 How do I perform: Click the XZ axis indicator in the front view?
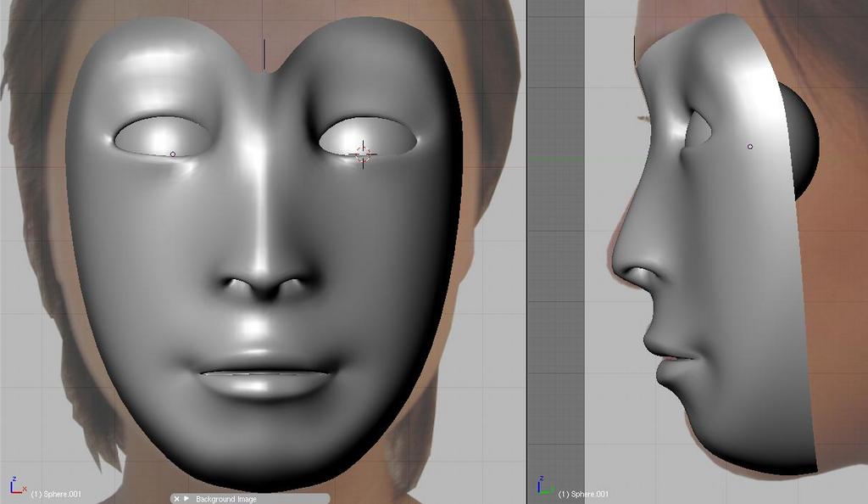pos(18,485)
